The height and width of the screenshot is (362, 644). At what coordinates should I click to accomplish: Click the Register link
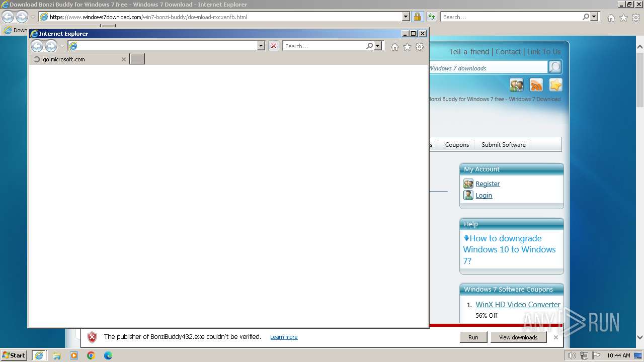coord(488,184)
